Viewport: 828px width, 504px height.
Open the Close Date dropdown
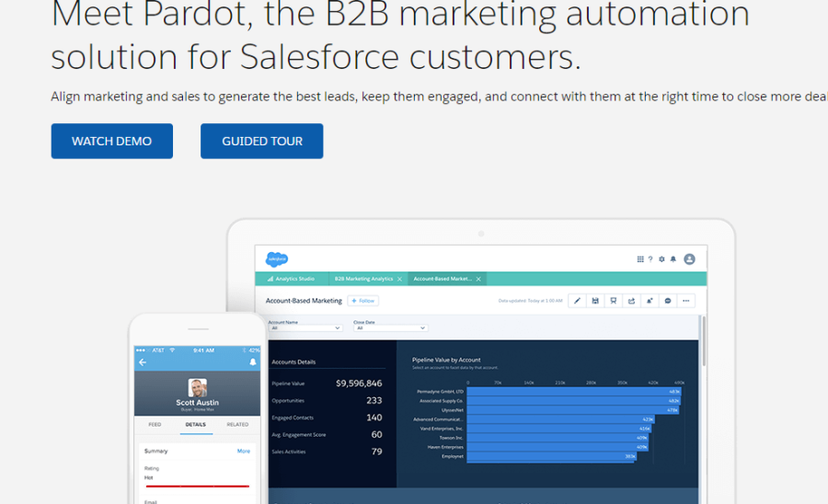390,328
